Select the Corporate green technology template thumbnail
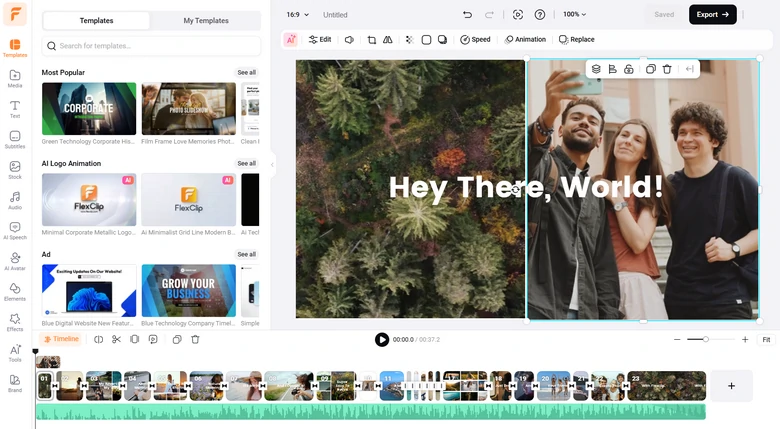 [x=89, y=108]
